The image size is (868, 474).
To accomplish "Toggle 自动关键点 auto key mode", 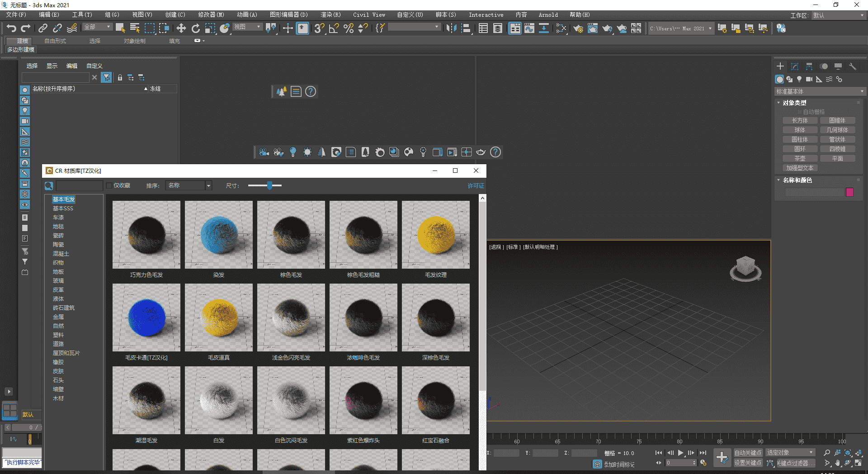I will pyautogui.click(x=748, y=453).
